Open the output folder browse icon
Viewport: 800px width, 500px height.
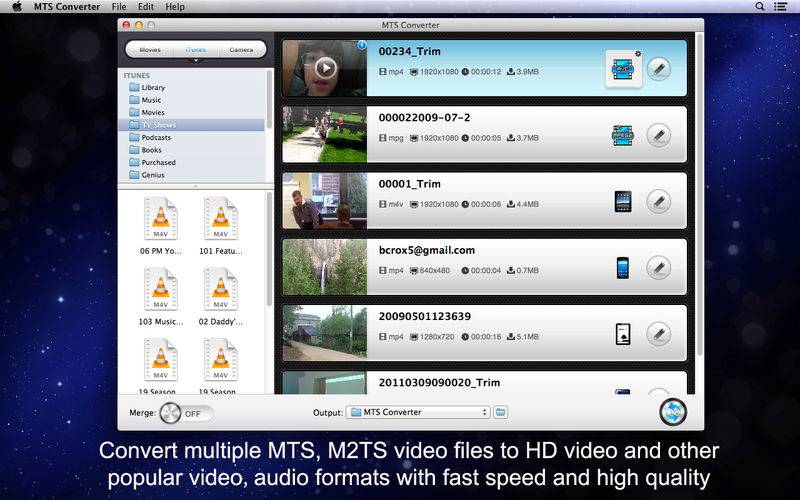coord(501,412)
